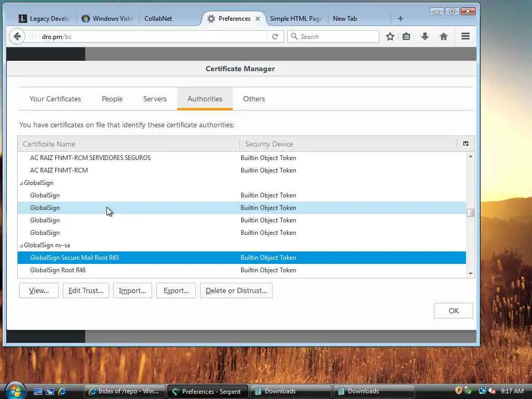Image resolution: width=532 pixels, height=399 pixels.
Task: Click the network tray icon
Action: click(482, 391)
